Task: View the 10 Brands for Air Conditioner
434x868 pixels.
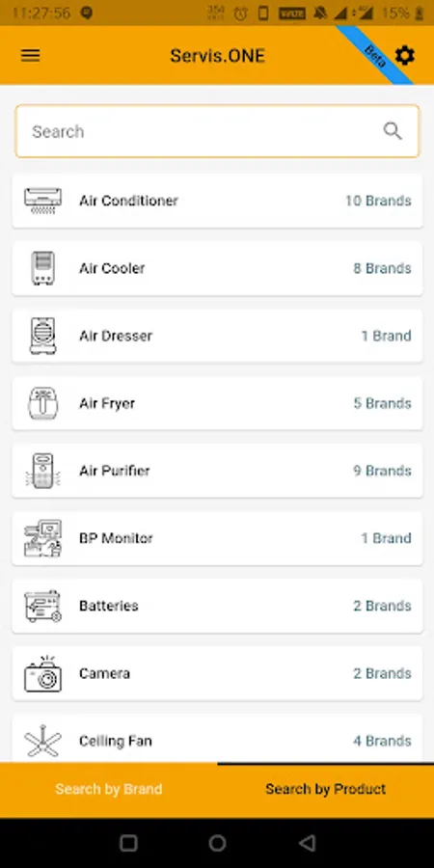Action: [378, 201]
